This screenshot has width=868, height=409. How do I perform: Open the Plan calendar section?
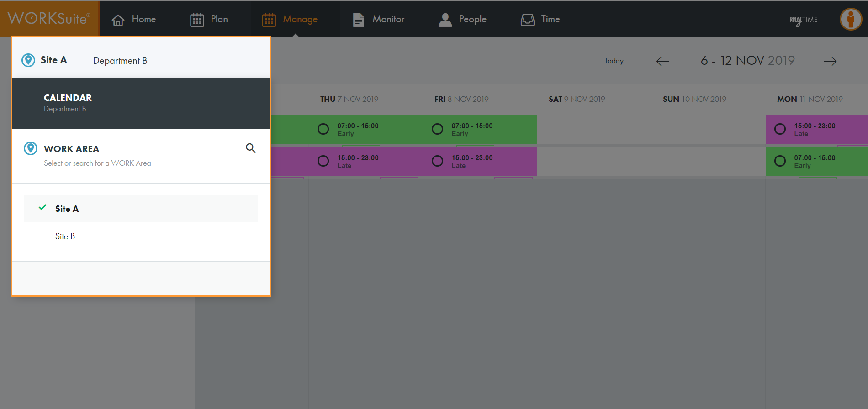pos(209,19)
